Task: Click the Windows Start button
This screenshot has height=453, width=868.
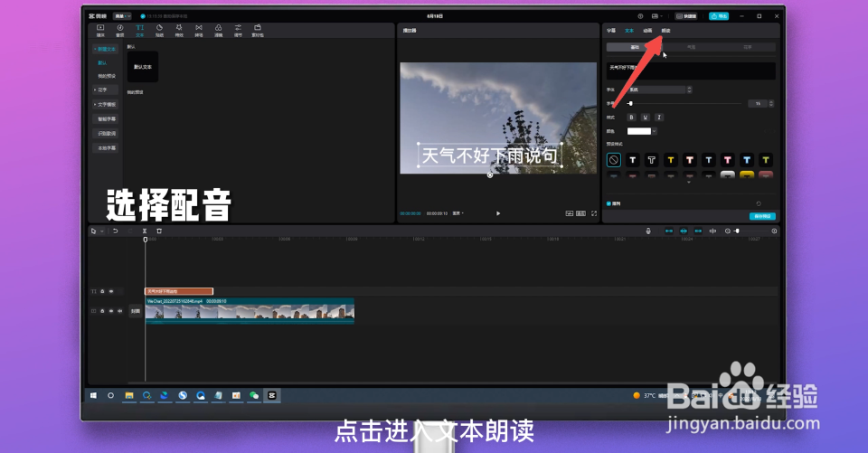Action: point(93,395)
